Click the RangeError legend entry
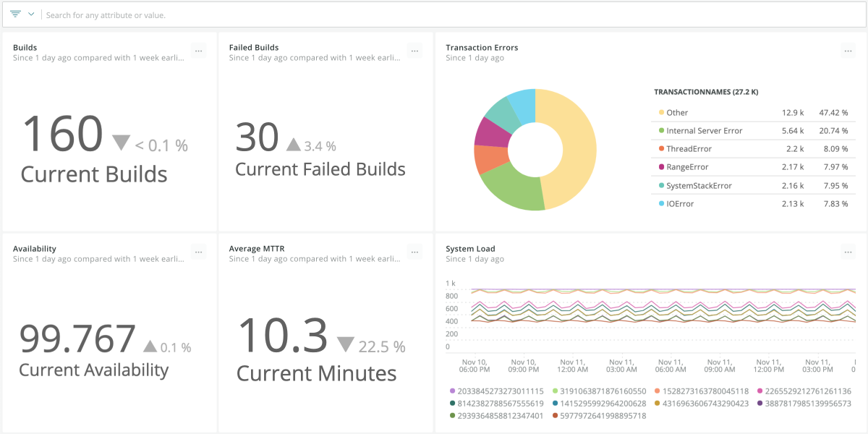Viewport: 868px width, 434px height. 687,167
